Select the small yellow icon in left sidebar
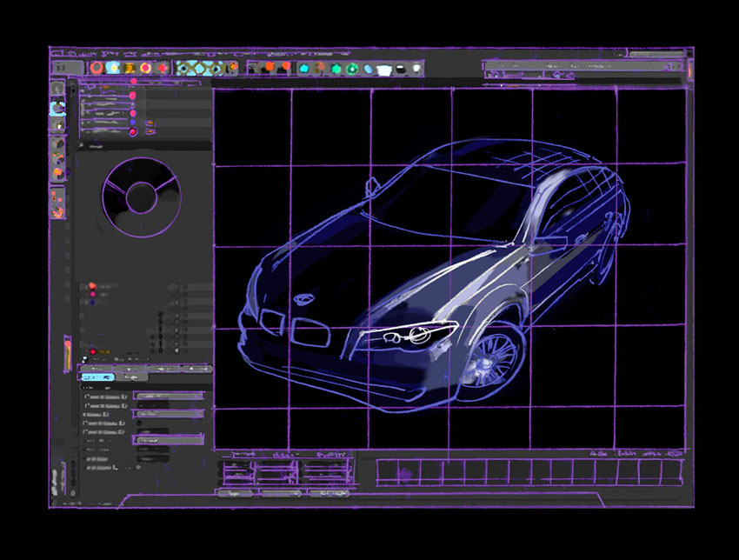 pos(58,126)
